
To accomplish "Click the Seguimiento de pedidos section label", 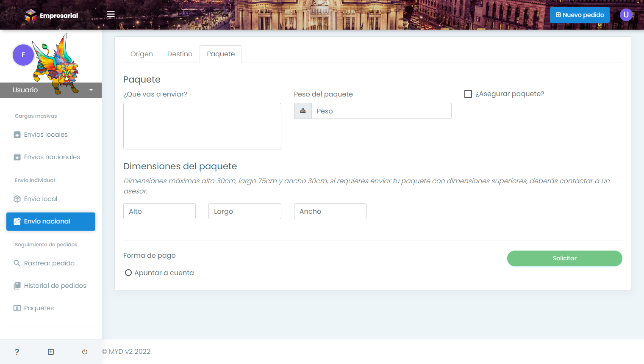I will (x=46, y=245).
